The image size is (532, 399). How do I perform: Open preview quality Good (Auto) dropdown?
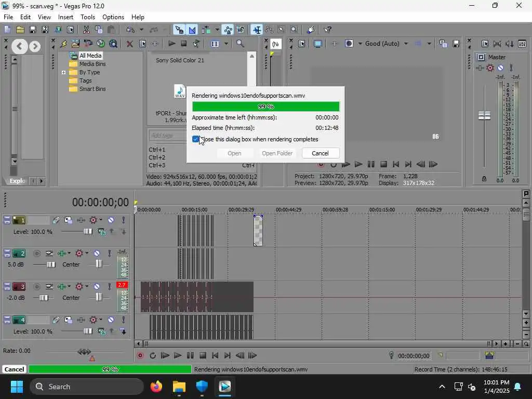tap(406, 44)
